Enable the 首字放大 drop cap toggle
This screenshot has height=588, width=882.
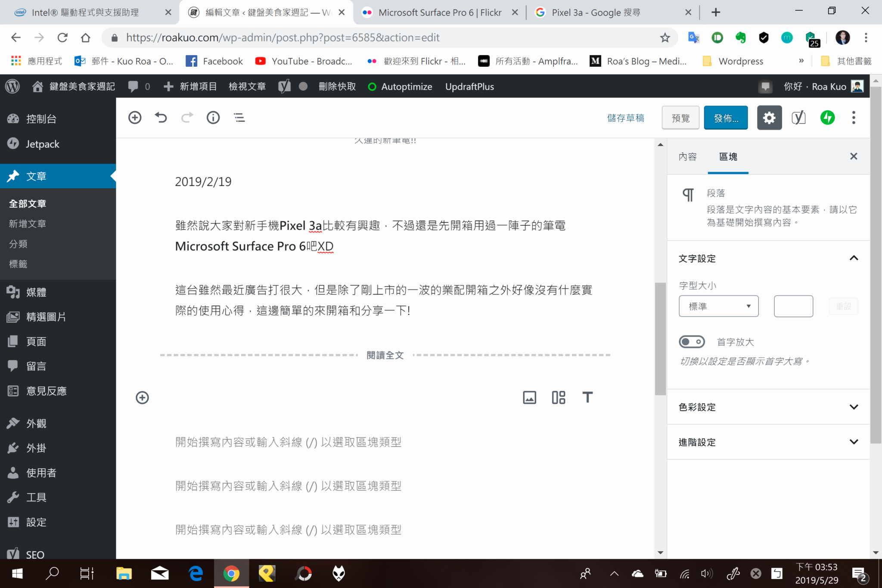692,342
